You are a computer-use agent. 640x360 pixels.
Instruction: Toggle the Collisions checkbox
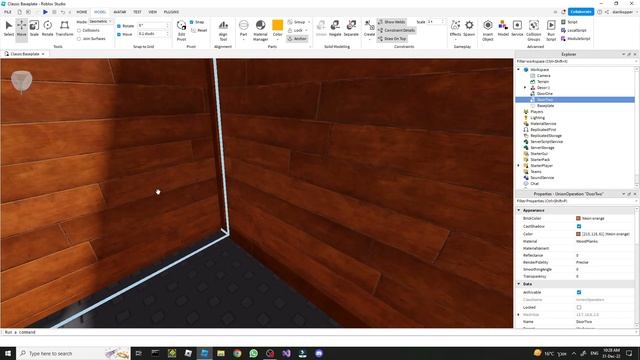[79, 30]
